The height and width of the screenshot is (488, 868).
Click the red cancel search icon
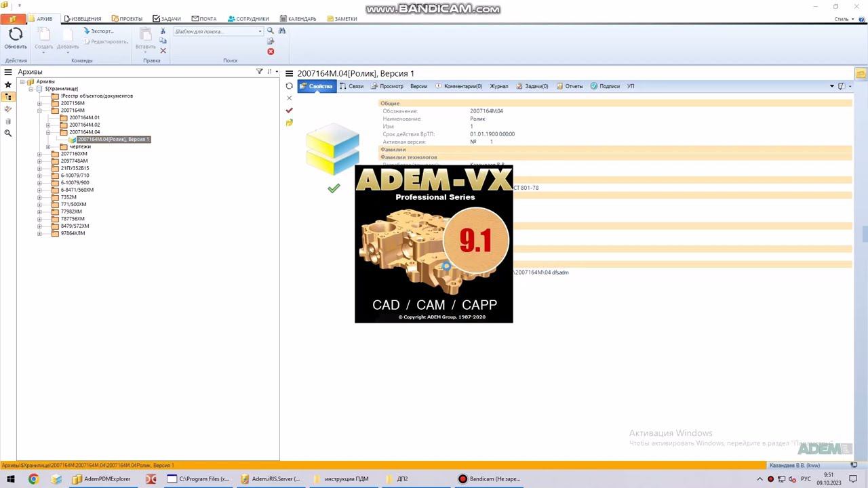click(x=271, y=52)
